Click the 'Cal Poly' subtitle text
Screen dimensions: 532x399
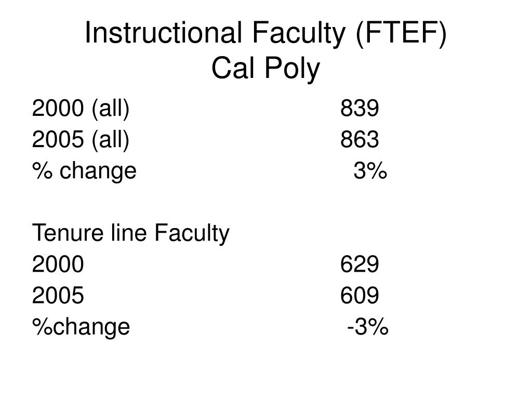click(265, 68)
